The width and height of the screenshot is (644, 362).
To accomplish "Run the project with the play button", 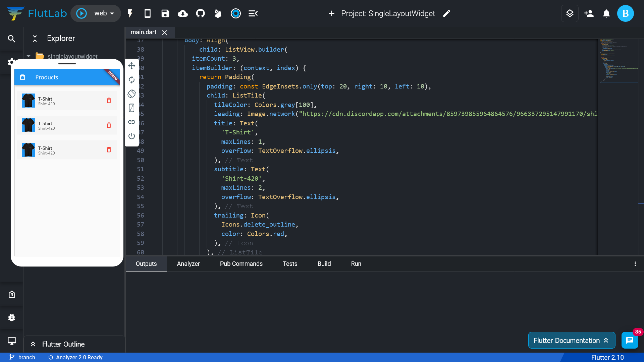I will [82, 13].
